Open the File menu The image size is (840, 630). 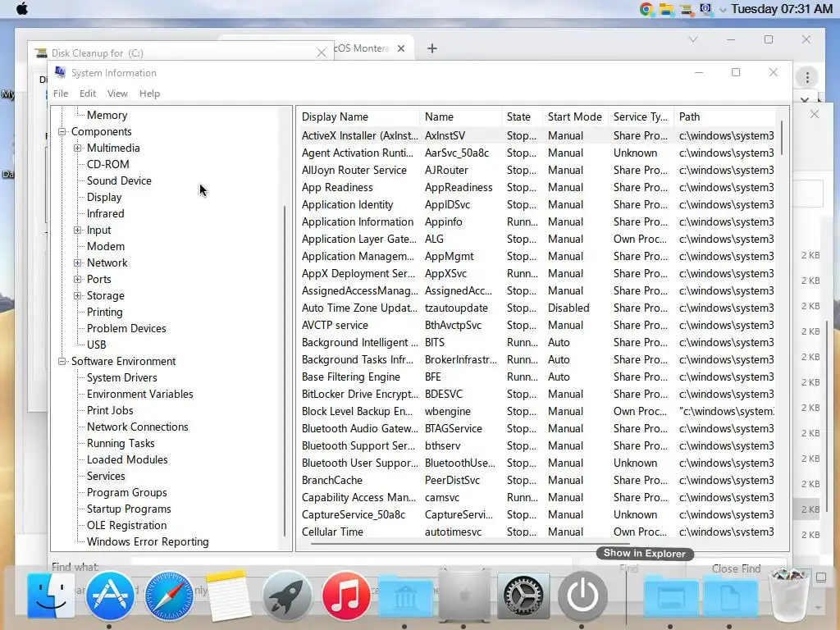point(61,94)
